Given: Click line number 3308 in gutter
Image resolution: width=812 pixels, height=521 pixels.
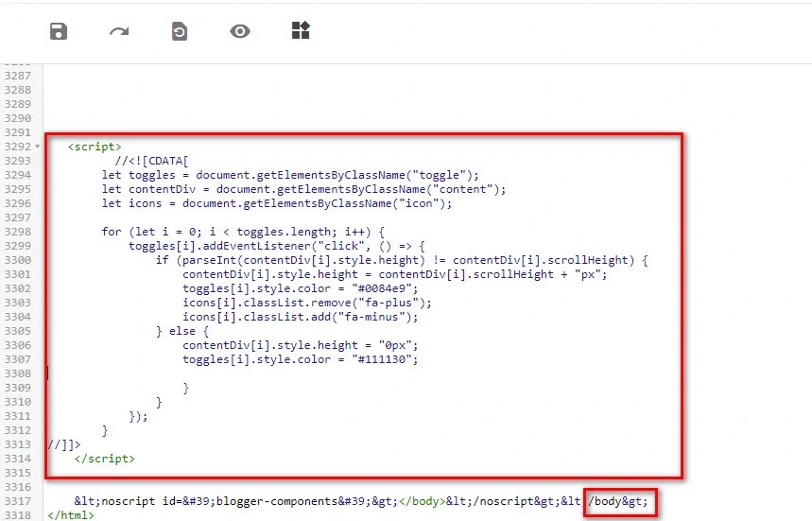Looking at the screenshot, I should coord(18,373).
